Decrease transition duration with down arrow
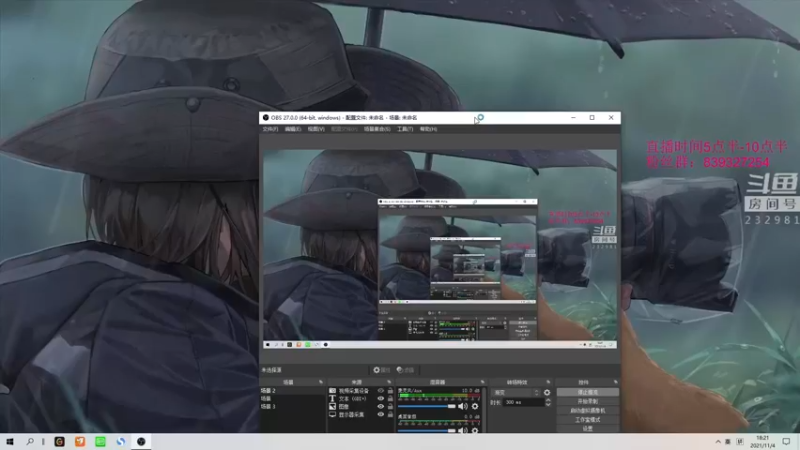 [x=548, y=405]
